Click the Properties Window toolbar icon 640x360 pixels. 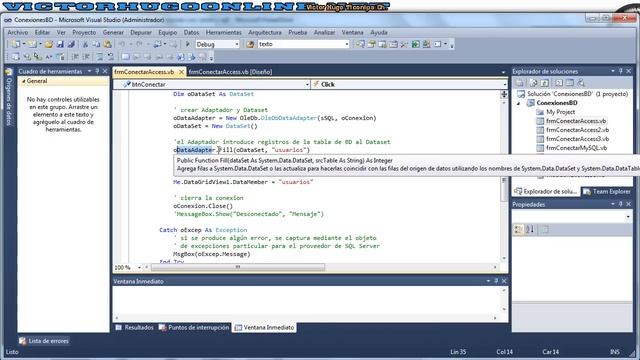coord(371,44)
